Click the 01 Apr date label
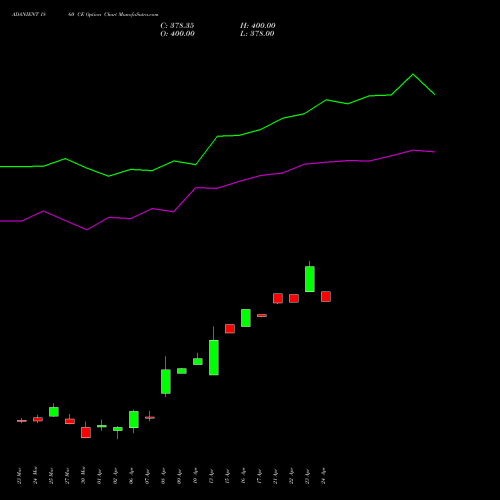Viewport: 500px width, 500px height. (x=99, y=476)
